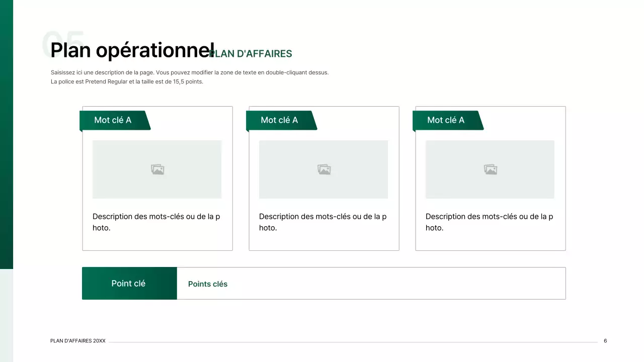Viewport: 644px width, 362px height.
Task: Click the description text in the right card
Action: 490,222
